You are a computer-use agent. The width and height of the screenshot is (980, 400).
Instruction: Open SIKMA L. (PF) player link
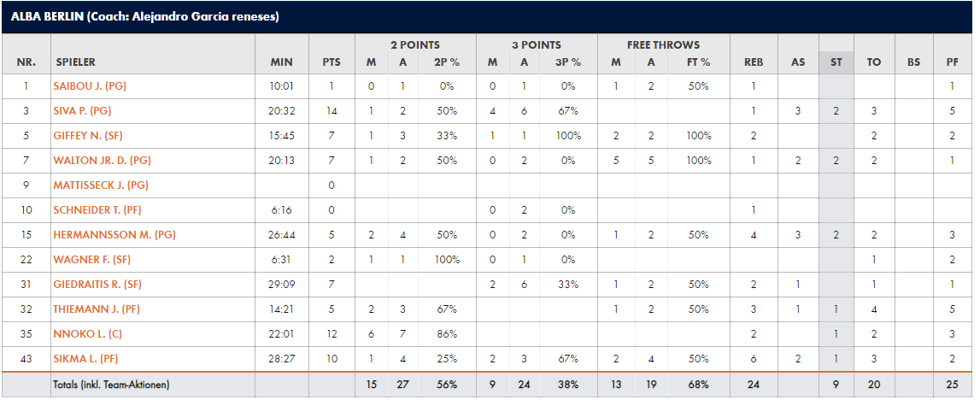pos(88,359)
